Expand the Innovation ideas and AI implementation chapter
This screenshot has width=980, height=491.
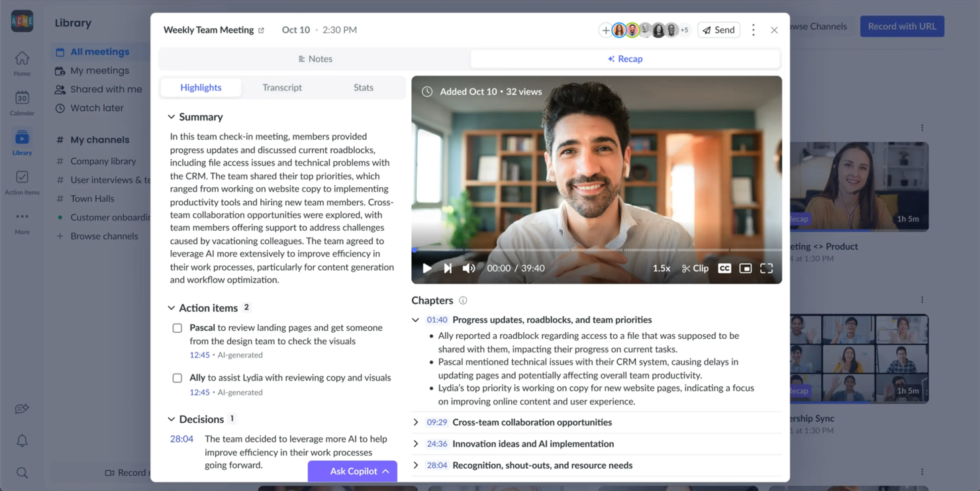(x=416, y=443)
